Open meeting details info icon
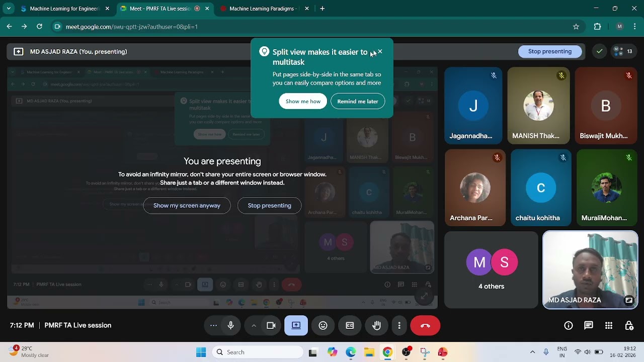The width and height of the screenshot is (644, 362). click(x=569, y=325)
